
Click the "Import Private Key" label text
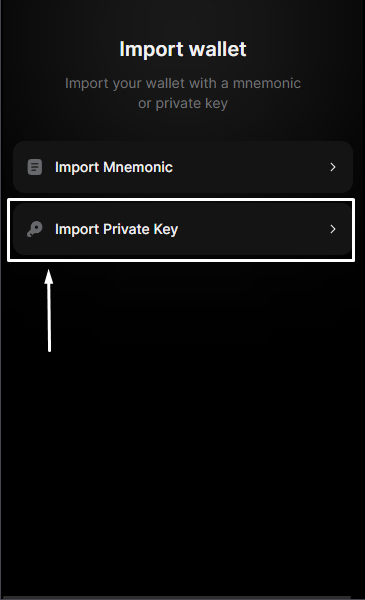(116, 229)
